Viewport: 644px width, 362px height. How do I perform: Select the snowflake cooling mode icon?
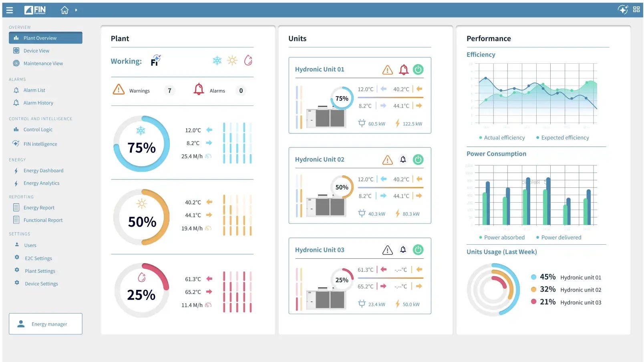217,60
